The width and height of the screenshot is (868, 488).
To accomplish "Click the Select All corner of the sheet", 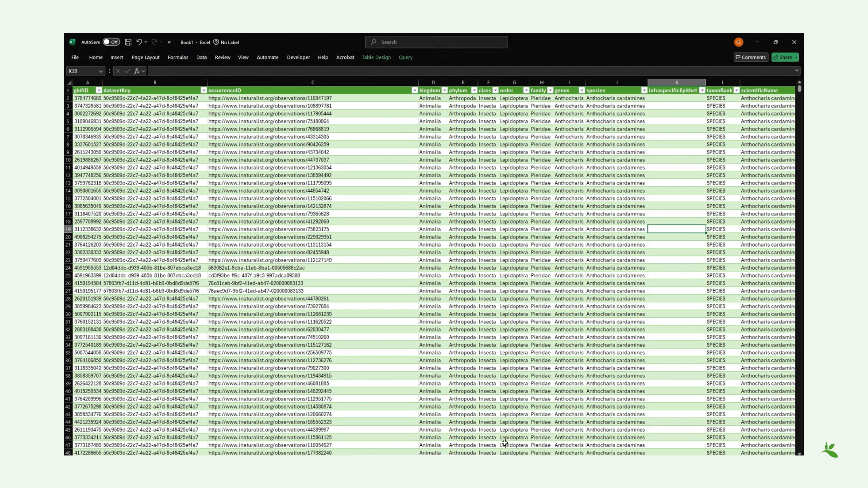I will (x=69, y=83).
